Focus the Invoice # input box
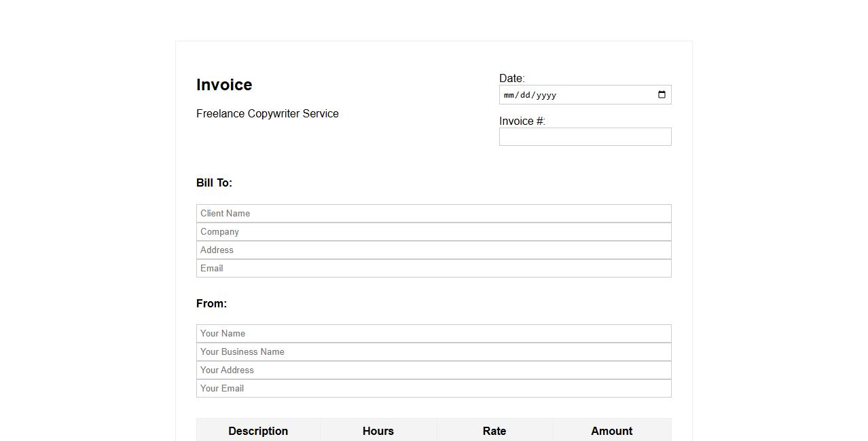Viewport: 868px width, 441px height. [x=585, y=137]
